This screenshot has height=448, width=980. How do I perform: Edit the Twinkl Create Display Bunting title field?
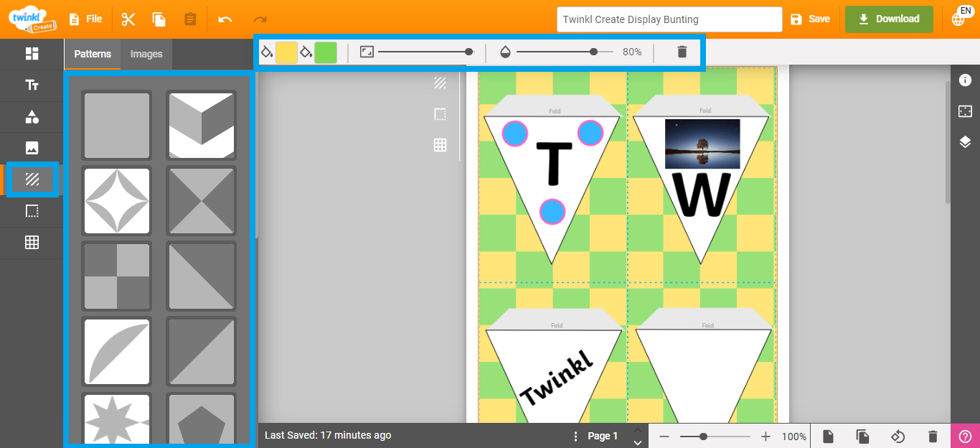tap(669, 19)
